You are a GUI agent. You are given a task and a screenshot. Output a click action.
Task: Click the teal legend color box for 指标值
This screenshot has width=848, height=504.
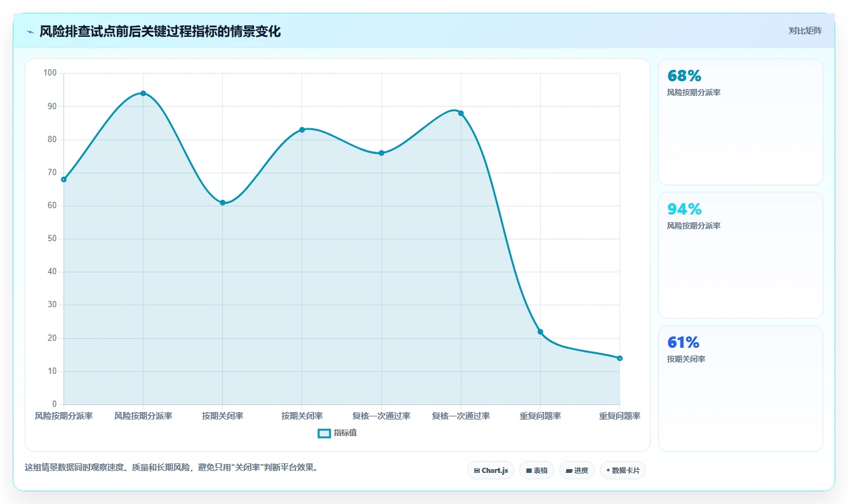coord(324,434)
